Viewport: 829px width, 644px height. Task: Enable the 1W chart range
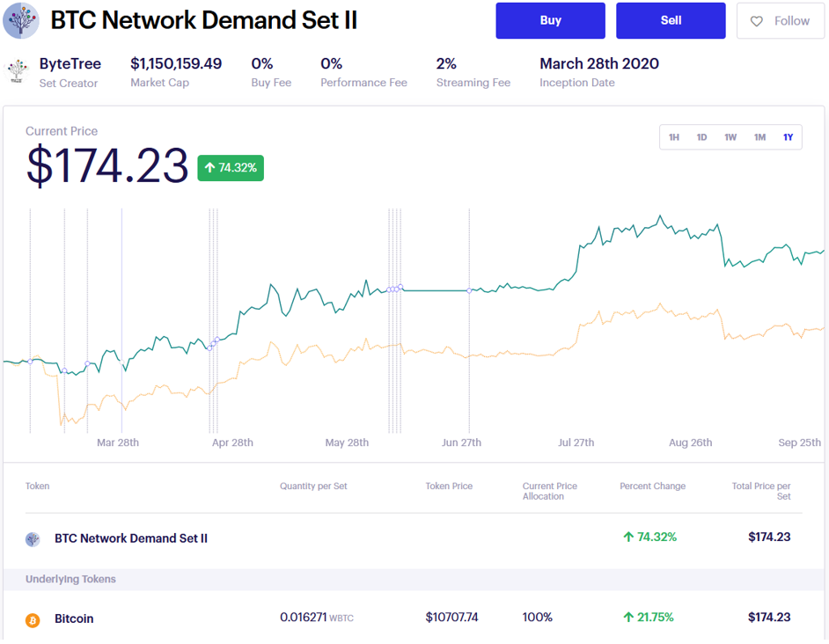[x=730, y=137]
